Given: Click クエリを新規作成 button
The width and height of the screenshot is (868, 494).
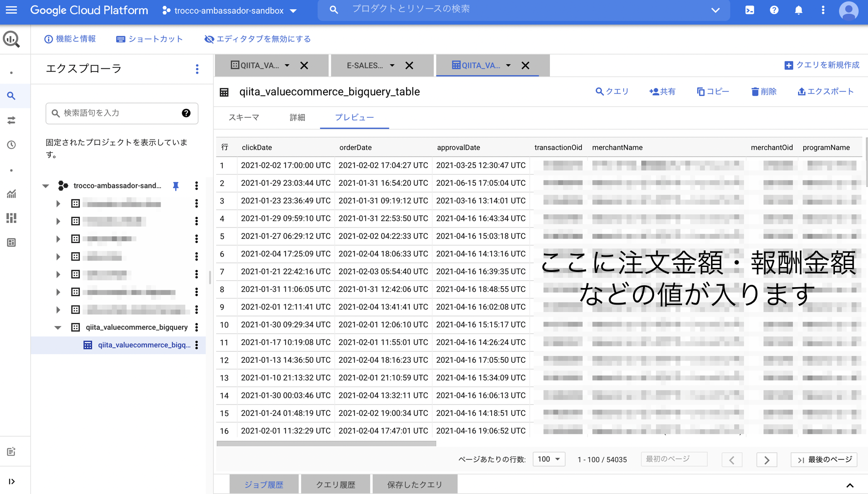Looking at the screenshot, I should click(x=822, y=65).
